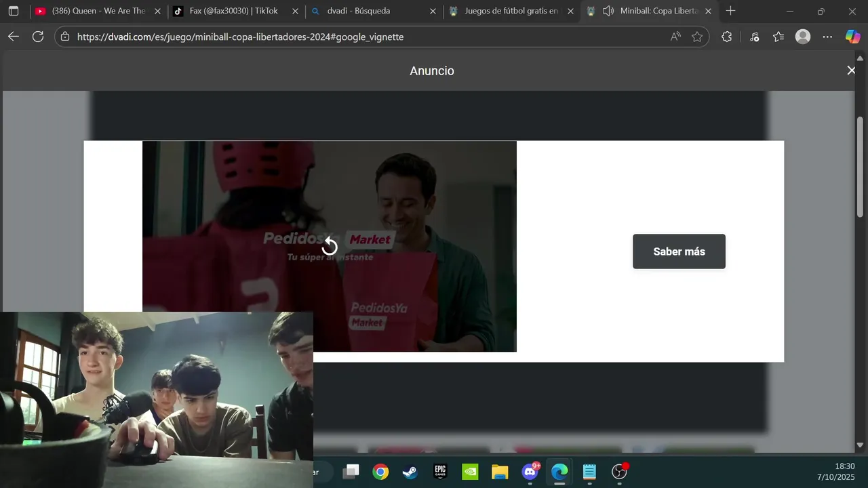Open the tab actions menu icon
Viewport: 868px width, 488px height.
point(14,12)
